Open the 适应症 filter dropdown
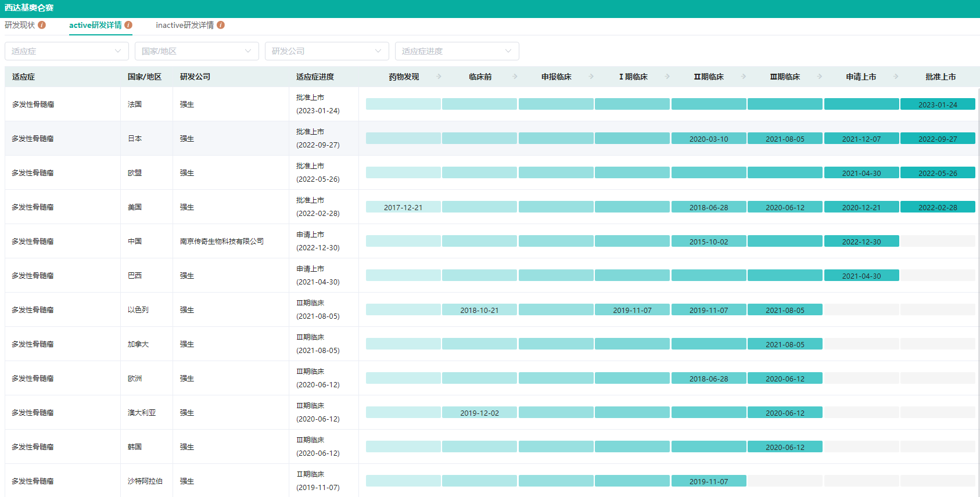This screenshot has width=980, height=497. click(x=67, y=51)
